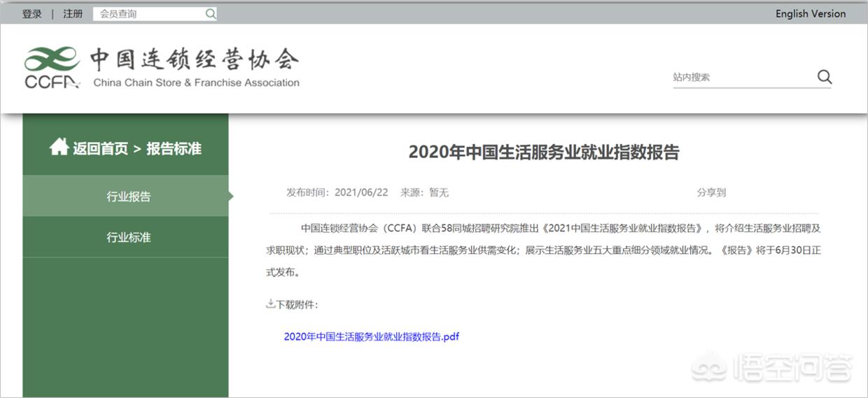Switch to English Version
This screenshot has height=398, width=868.
pyautogui.click(x=810, y=14)
